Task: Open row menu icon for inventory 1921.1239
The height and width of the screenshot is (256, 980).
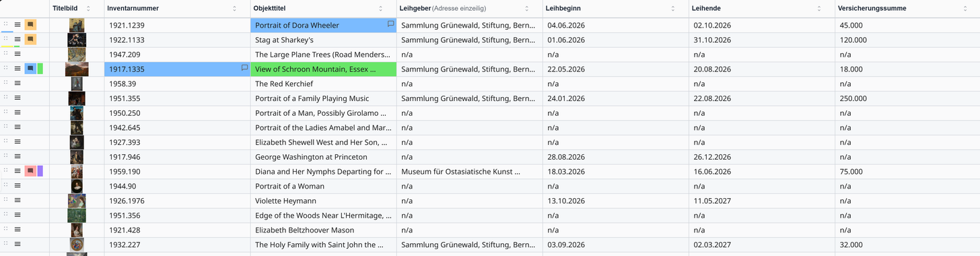Action: click(17, 25)
